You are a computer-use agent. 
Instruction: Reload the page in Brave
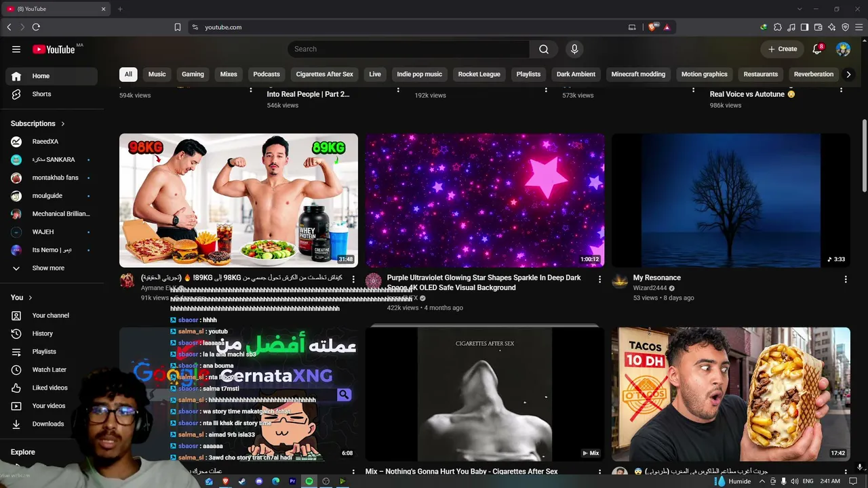(x=36, y=27)
